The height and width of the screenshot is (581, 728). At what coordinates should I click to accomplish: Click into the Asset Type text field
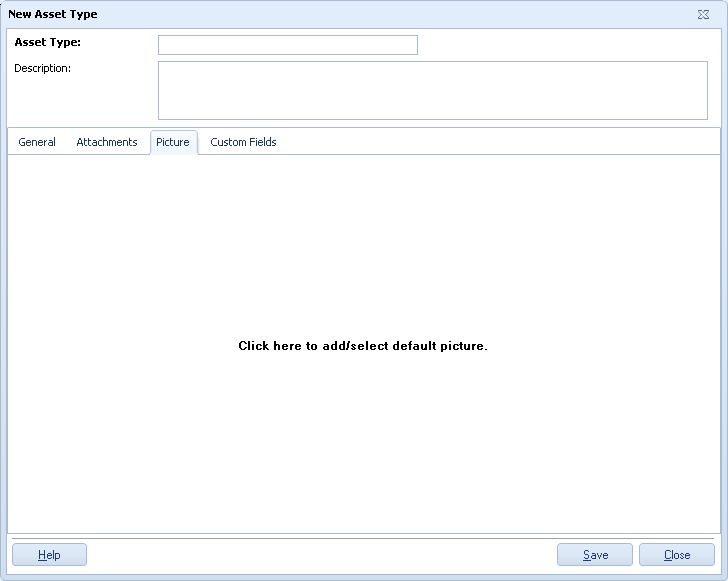tap(287, 45)
